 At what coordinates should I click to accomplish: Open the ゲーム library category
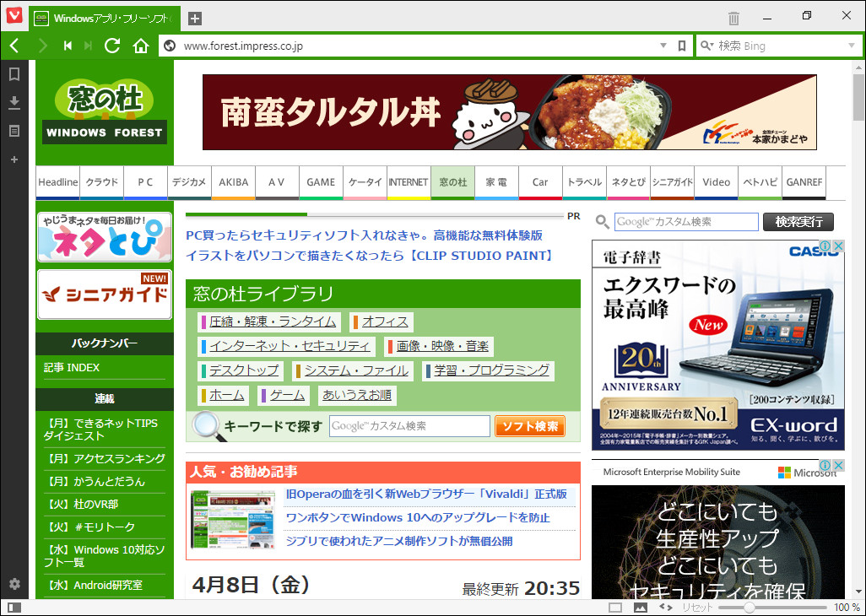coord(284,395)
